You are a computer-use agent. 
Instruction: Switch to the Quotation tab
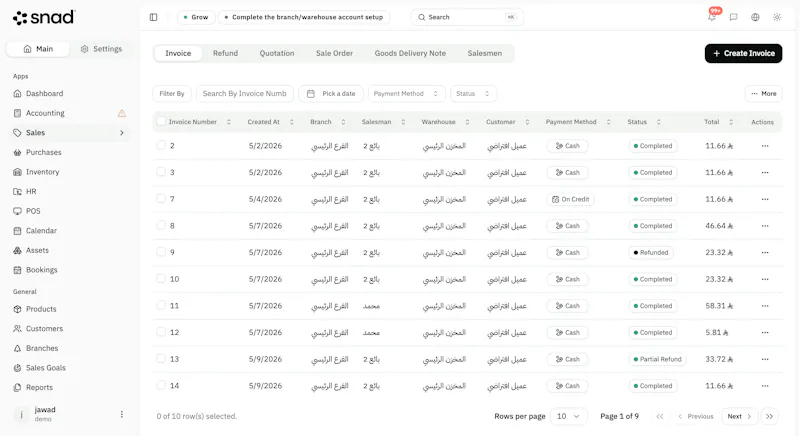coord(277,53)
